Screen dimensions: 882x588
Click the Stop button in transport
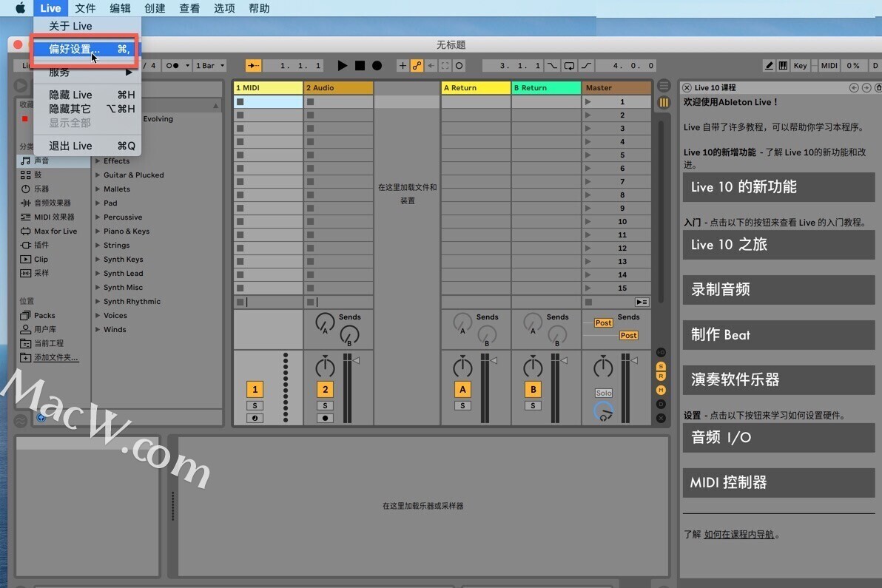click(360, 66)
